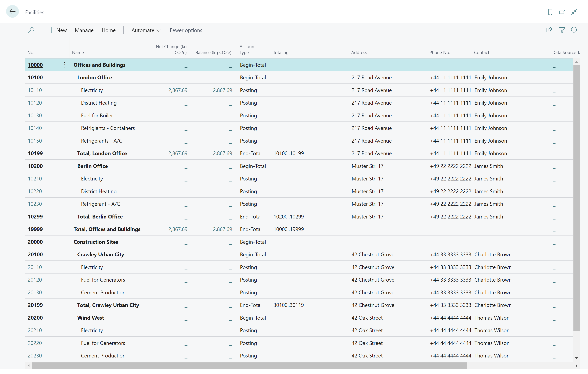Open account 10110 Electricity link
The width and height of the screenshot is (588, 374).
tap(35, 90)
